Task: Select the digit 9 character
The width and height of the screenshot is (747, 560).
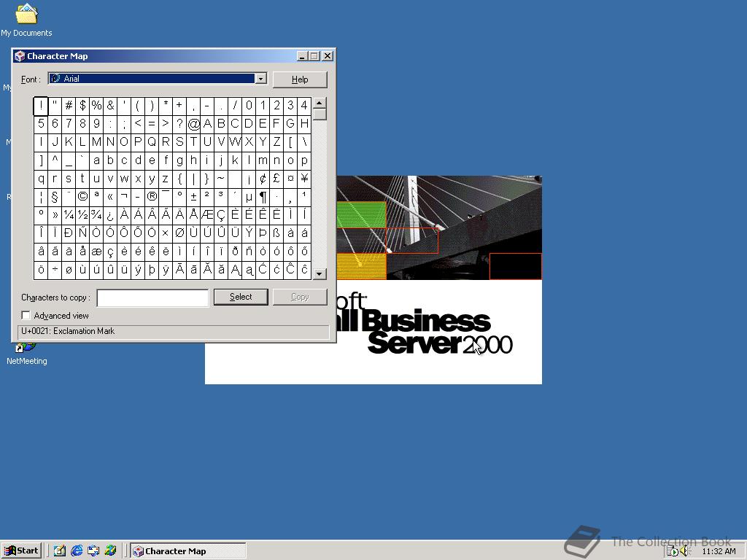Action: (96, 124)
